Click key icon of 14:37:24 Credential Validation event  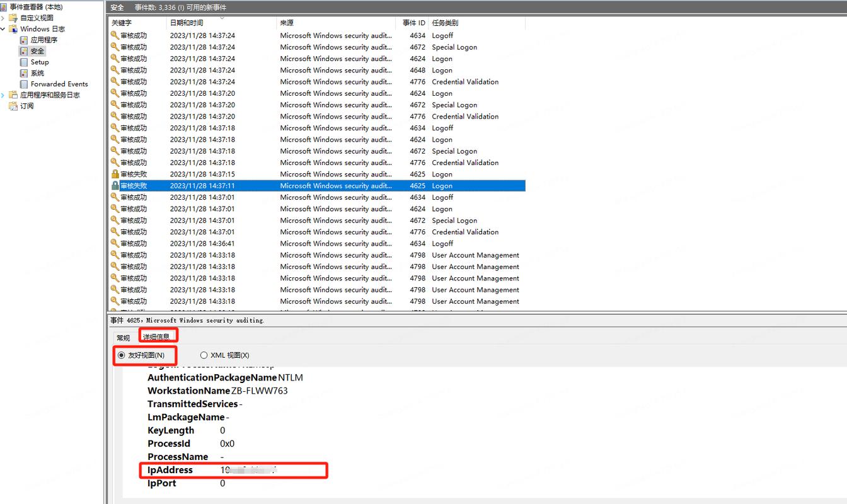click(x=115, y=82)
